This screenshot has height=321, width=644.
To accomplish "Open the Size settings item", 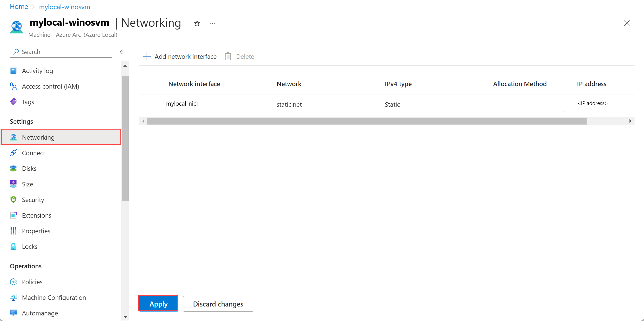I will (27, 184).
